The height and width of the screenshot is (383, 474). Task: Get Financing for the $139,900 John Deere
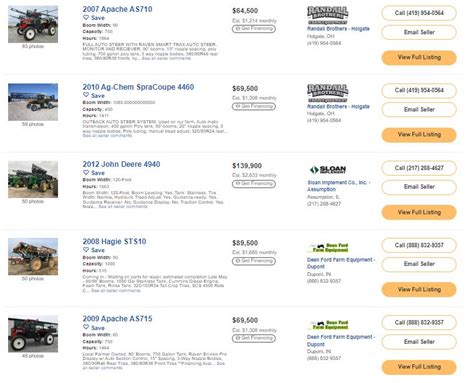pyautogui.click(x=254, y=184)
